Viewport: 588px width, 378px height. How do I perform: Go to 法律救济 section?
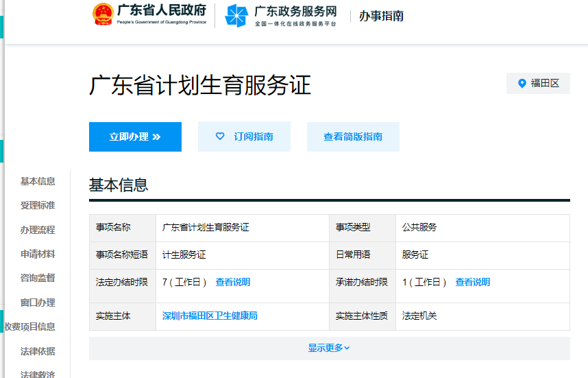38,374
